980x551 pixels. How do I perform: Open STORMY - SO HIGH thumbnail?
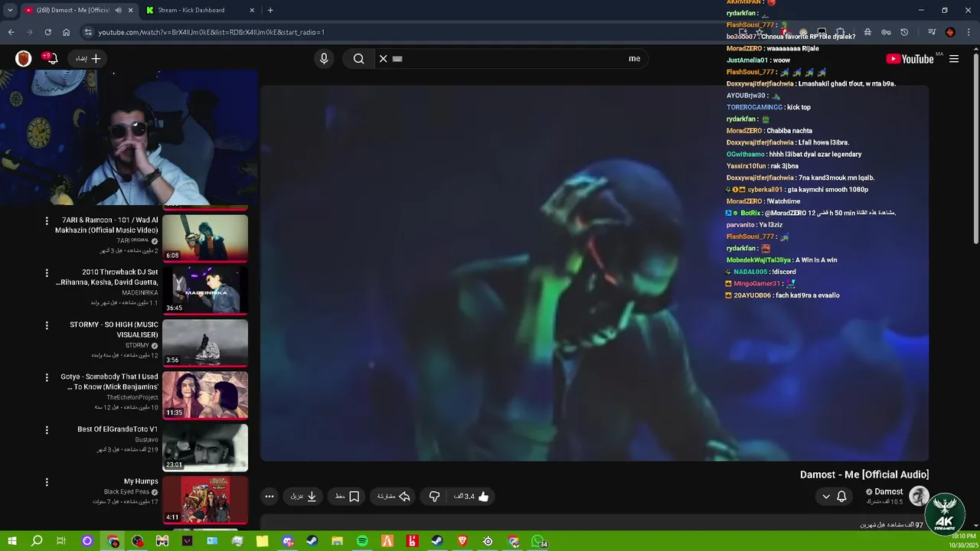coord(205,342)
